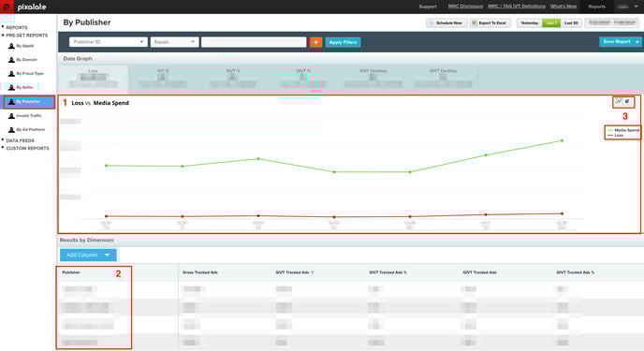Select the IVT % metric tab

[163, 79]
